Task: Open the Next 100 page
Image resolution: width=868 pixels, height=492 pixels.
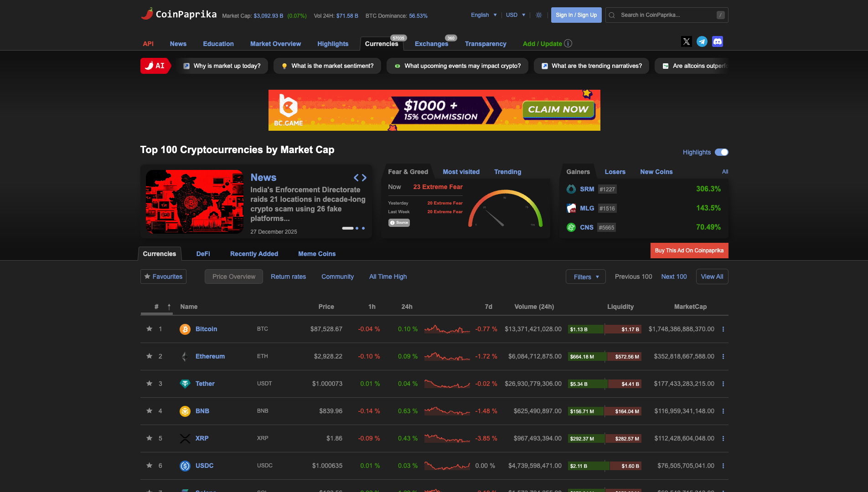Action: 674,277
